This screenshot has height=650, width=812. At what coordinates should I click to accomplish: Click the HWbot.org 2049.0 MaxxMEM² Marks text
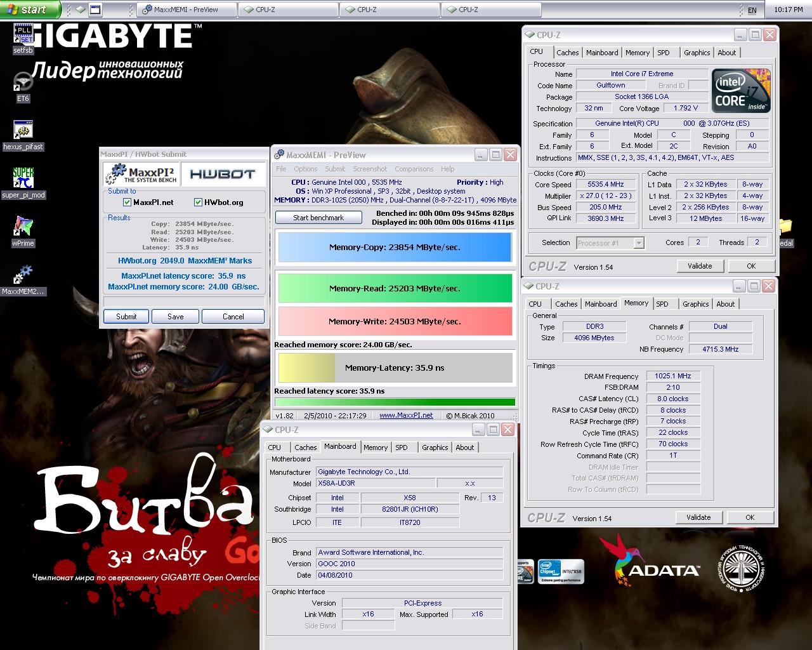[185, 261]
